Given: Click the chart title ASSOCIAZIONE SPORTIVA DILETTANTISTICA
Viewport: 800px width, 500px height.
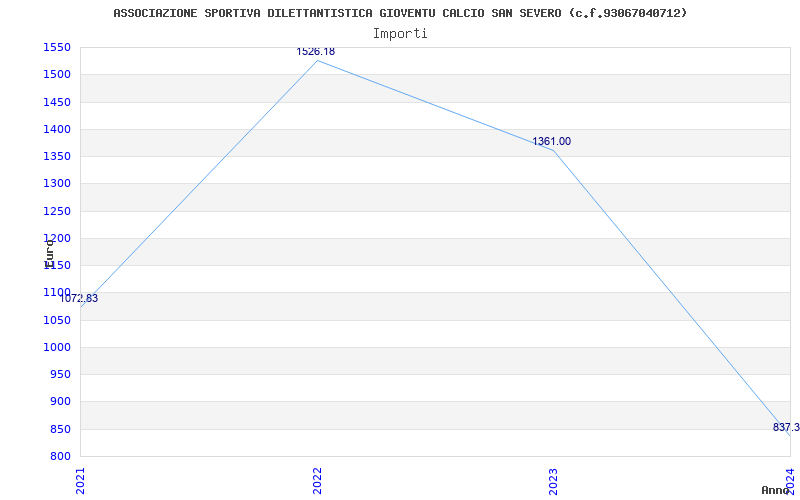Looking at the screenshot, I should coord(400,13).
